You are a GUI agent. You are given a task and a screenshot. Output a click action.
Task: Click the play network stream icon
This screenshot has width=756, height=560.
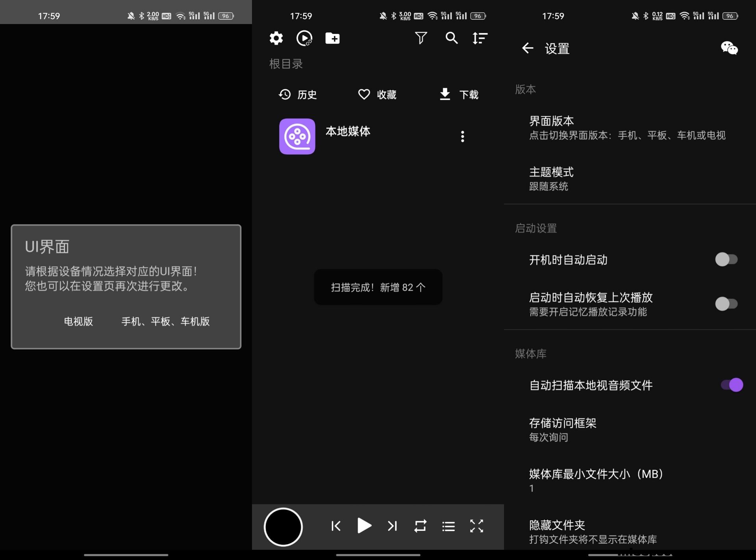304,38
